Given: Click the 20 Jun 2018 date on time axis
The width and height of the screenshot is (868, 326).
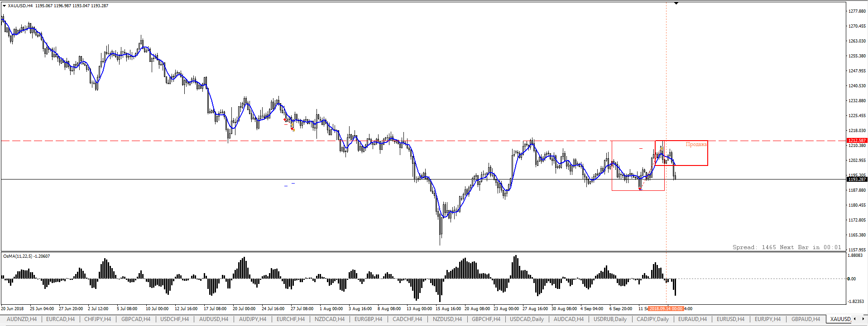Looking at the screenshot, I should click(x=12, y=309).
